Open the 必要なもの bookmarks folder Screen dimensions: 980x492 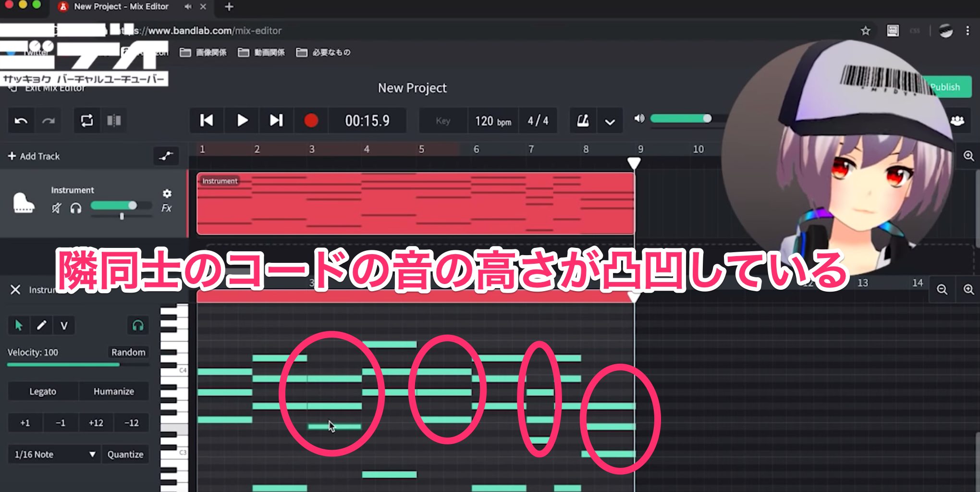point(323,52)
